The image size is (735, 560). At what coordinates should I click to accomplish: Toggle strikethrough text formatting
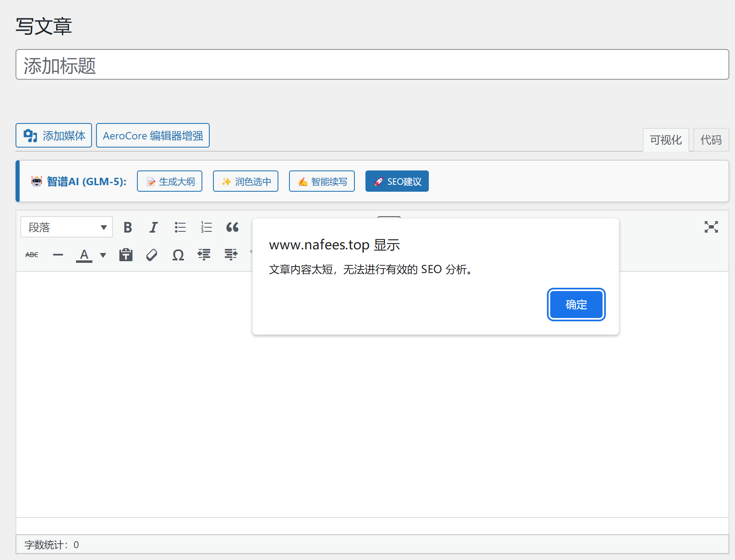32,255
